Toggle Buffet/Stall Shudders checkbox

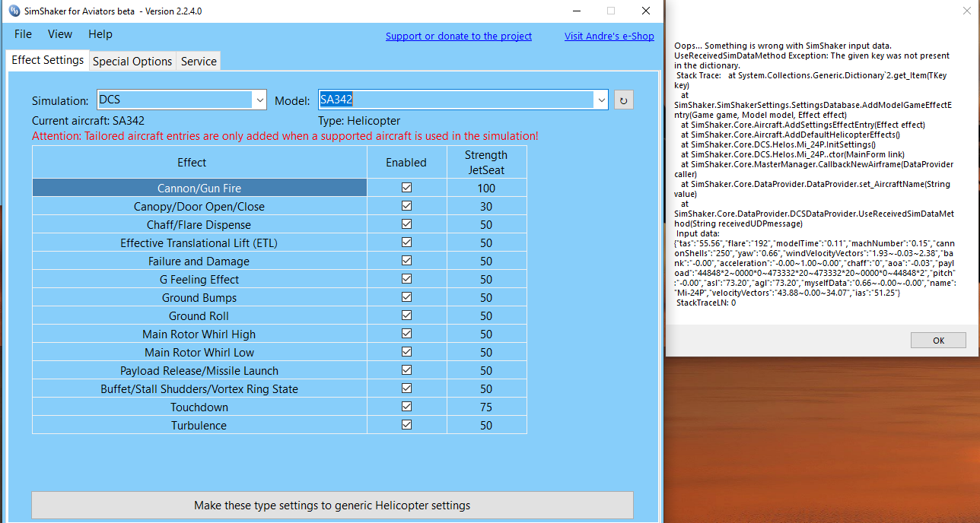pyautogui.click(x=406, y=388)
